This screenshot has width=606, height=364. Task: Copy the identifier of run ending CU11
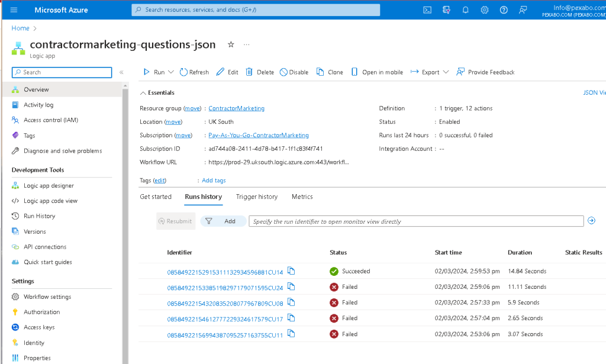(291, 333)
